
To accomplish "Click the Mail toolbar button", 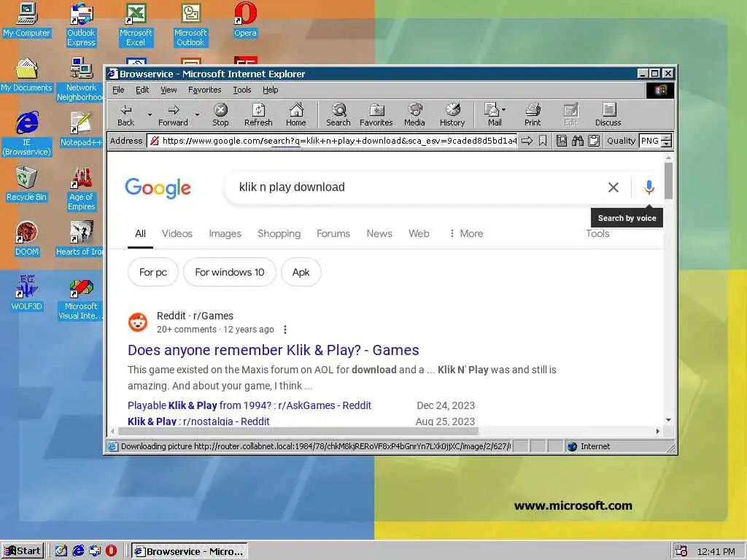I will coord(492,114).
